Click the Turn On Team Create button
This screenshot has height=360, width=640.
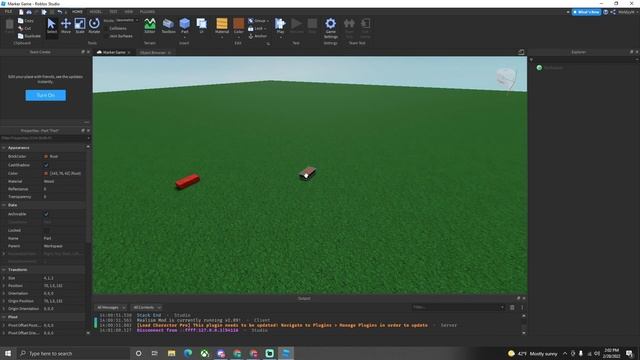(45, 95)
